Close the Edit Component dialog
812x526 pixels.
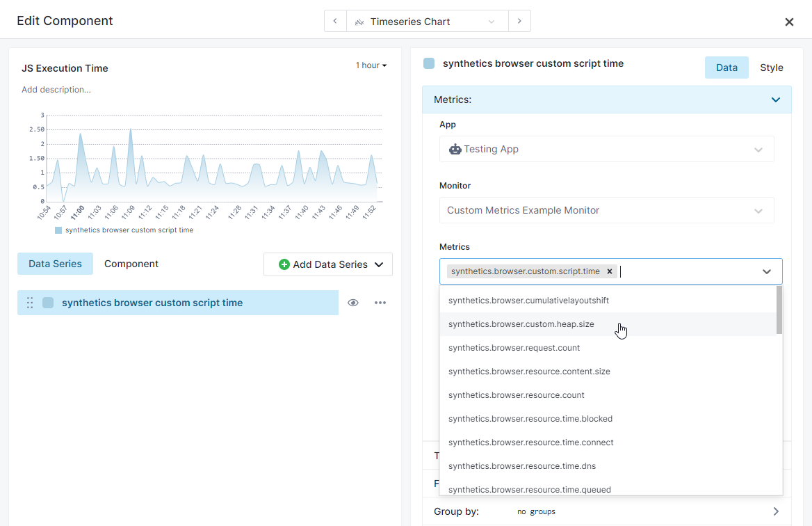click(789, 22)
